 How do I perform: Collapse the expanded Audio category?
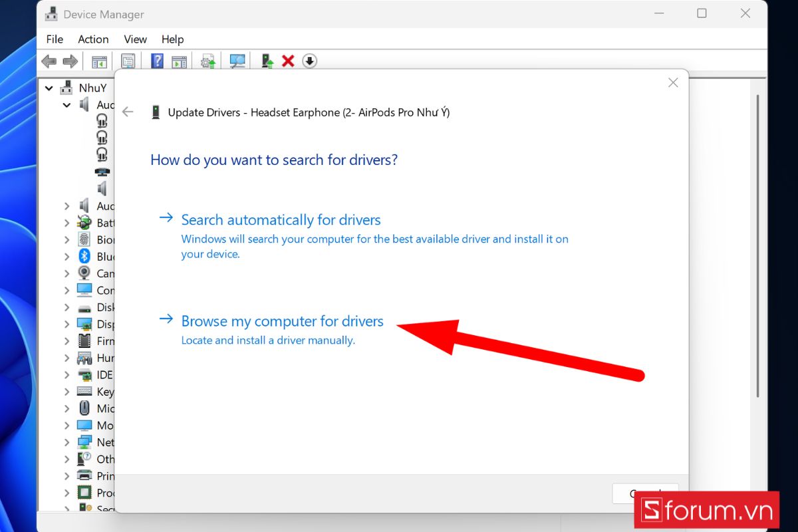click(x=66, y=105)
